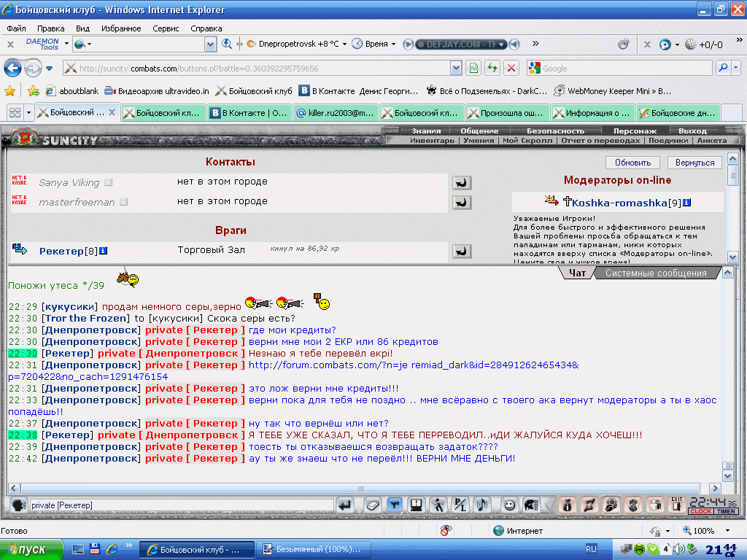Open the Общение menu in game header
The image size is (747, 560).
pos(479,131)
